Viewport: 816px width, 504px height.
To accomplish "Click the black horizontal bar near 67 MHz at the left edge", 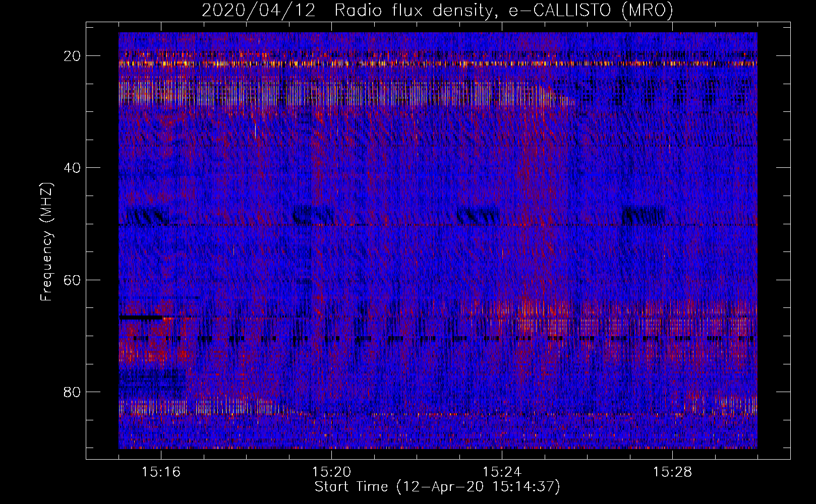I will tap(141, 318).
